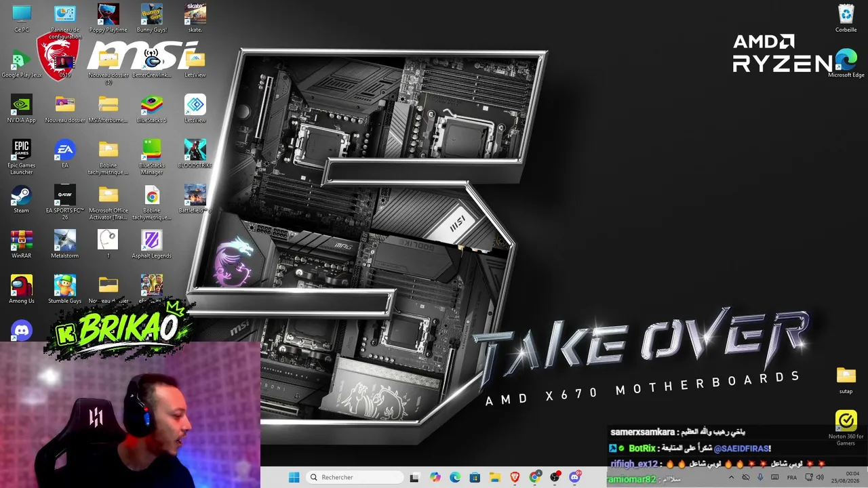Open Microsoft Edge in the taskbar
868x488 pixels.
(x=454, y=477)
